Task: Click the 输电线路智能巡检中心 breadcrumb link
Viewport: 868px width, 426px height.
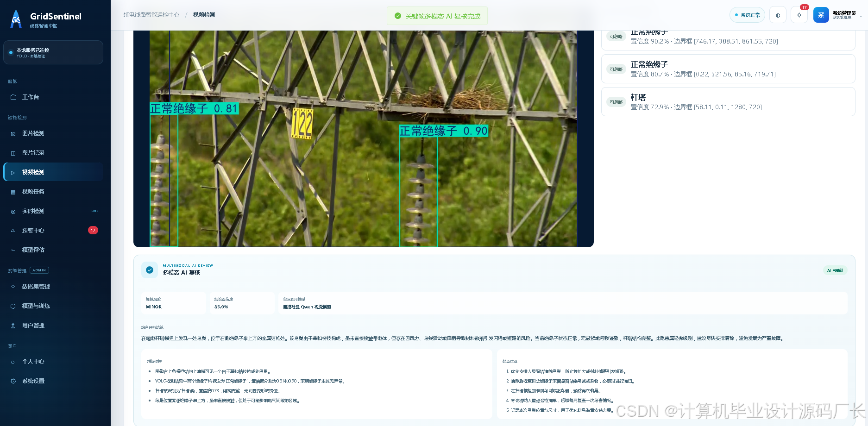Action: click(x=151, y=15)
